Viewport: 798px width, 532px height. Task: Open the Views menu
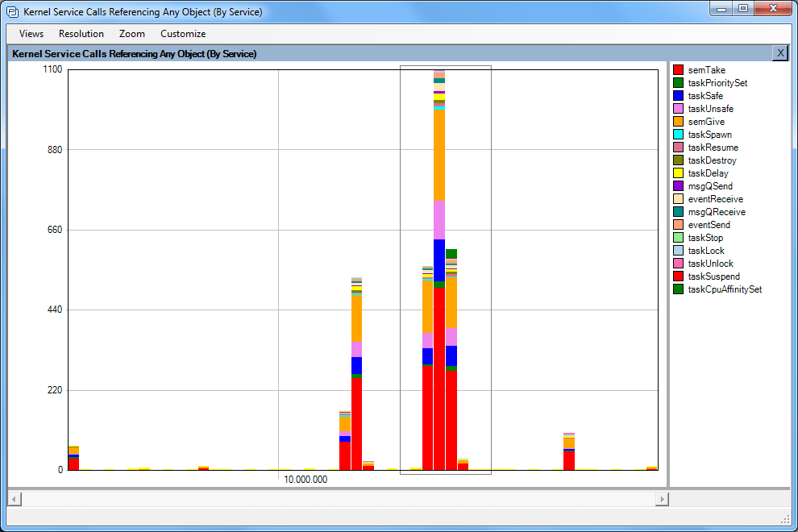point(31,34)
